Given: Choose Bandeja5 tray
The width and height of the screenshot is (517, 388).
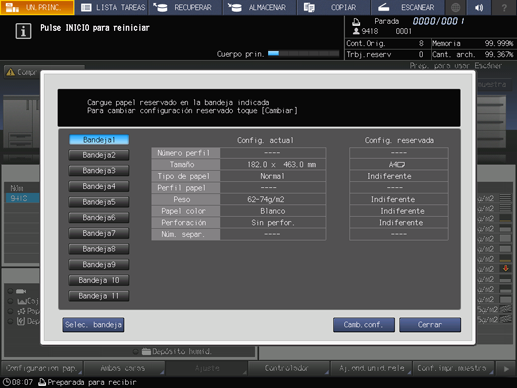Looking at the screenshot, I should pyautogui.click(x=99, y=202).
